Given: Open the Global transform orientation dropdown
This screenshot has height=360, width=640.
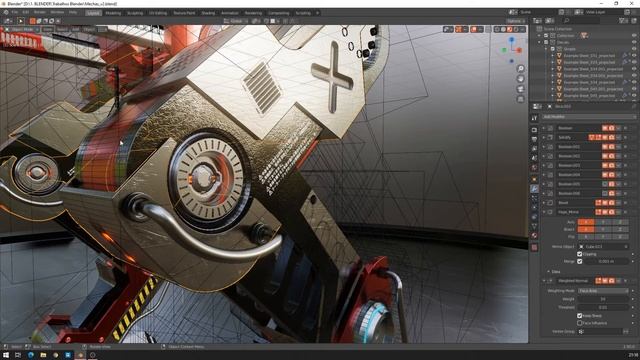Looking at the screenshot, I should pyautogui.click(x=235, y=21).
